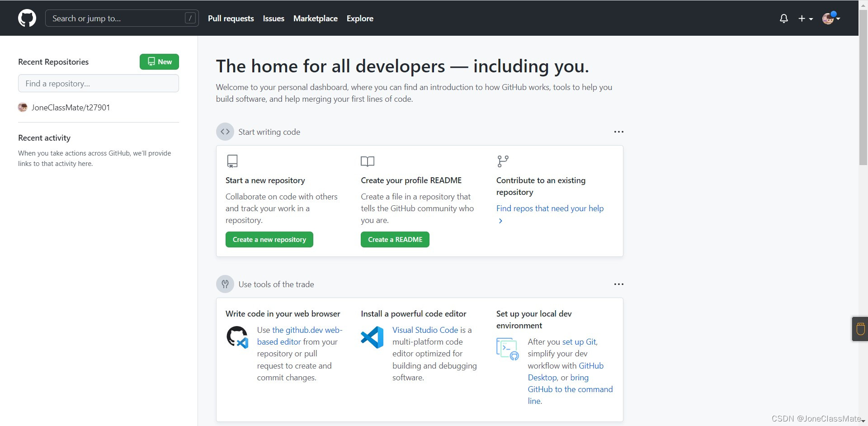Click The home for all developers headline
The width and height of the screenshot is (868, 426).
coord(402,66)
